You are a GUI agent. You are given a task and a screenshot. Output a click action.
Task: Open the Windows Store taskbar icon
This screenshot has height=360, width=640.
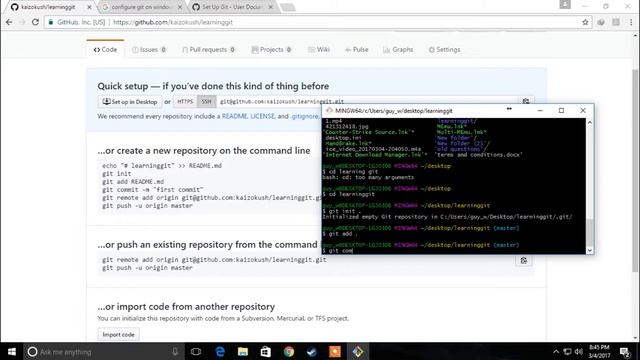(x=266, y=351)
